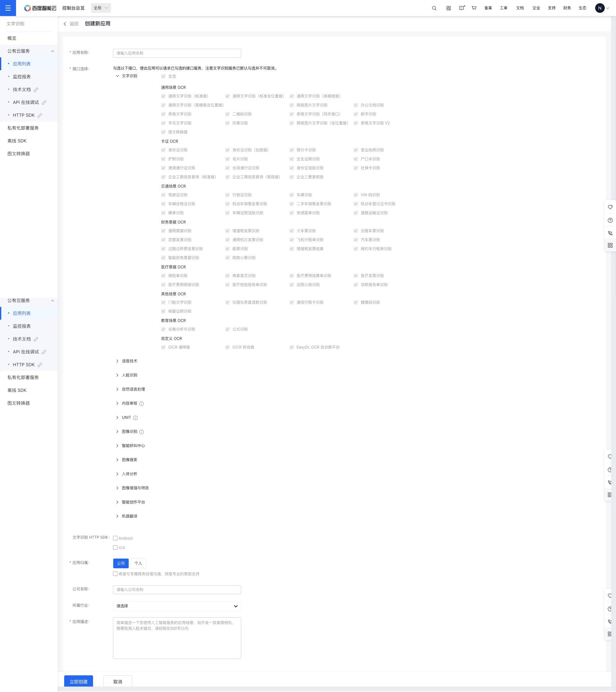This screenshot has height=692, width=616.
Task: Click the shopping cart icon
Action: 474,8
